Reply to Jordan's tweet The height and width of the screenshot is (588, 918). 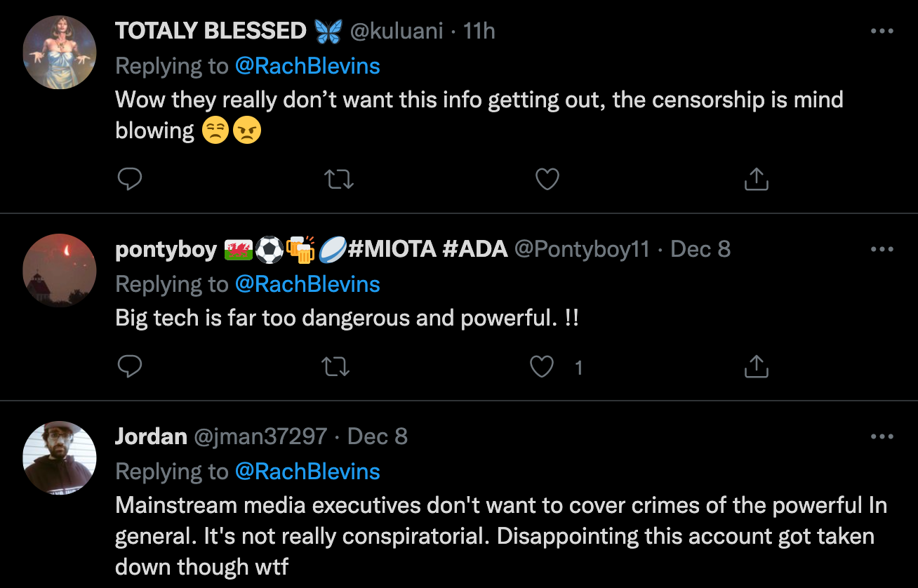[x=129, y=586]
